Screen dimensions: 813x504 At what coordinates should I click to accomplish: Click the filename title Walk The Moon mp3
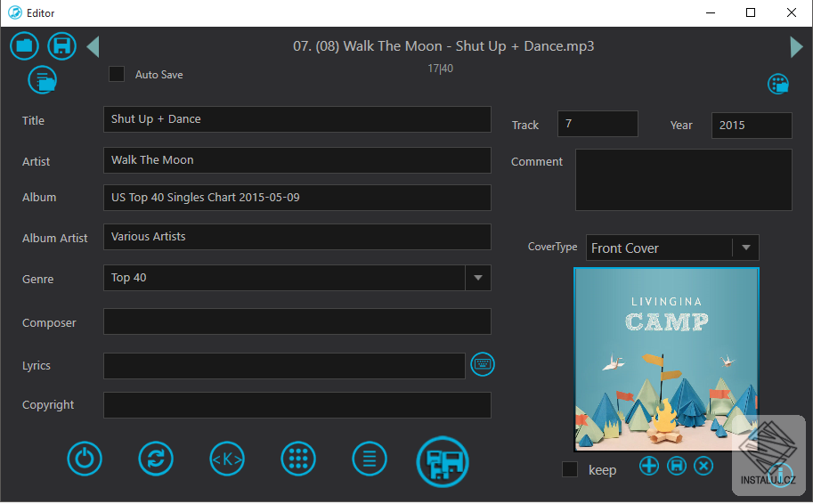(x=443, y=46)
